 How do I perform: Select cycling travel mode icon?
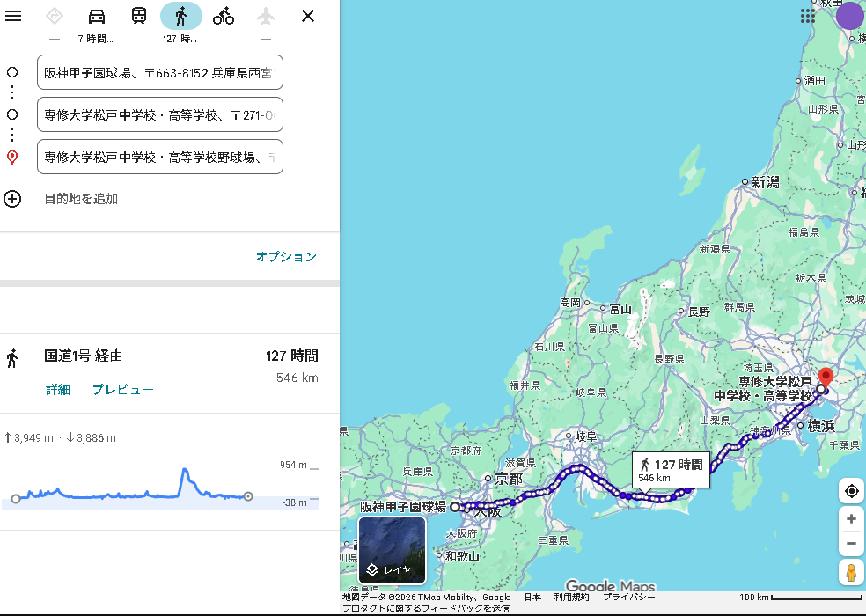[x=224, y=16]
